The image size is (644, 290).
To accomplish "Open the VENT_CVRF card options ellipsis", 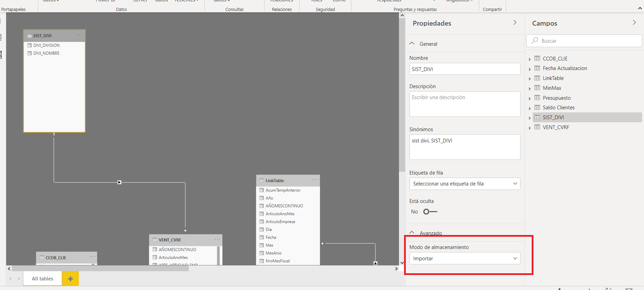I will coord(217,239).
